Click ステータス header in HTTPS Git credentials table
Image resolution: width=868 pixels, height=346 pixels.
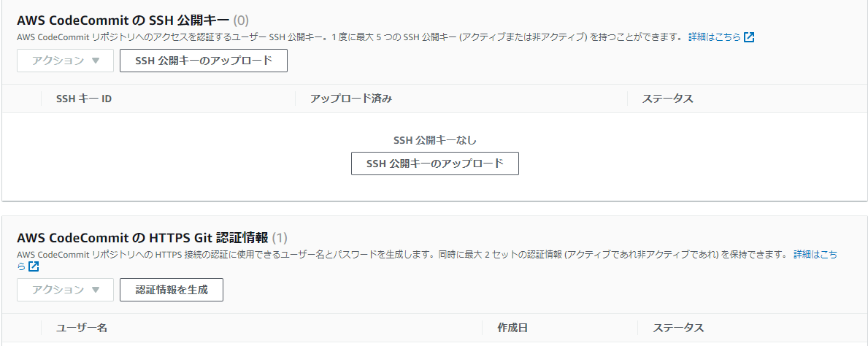pyautogui.click(x=678, y=328)
